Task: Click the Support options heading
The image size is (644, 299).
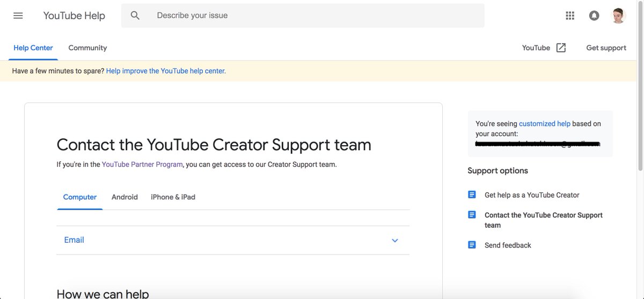Action: [x=497, y=170]
